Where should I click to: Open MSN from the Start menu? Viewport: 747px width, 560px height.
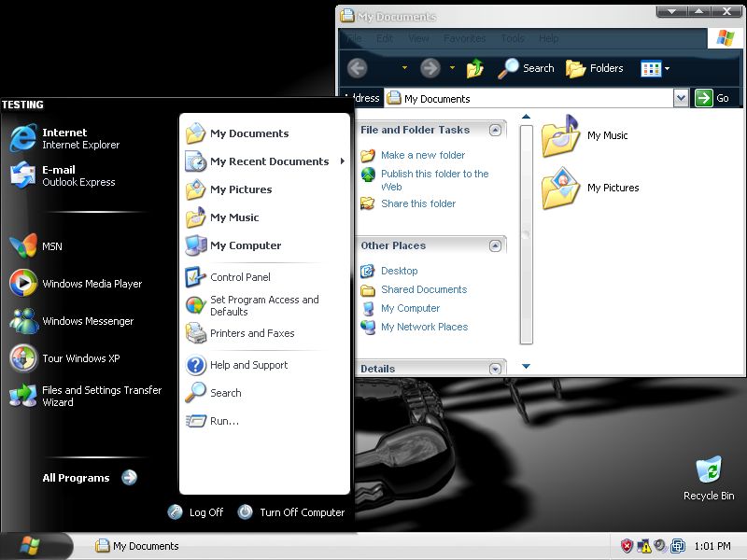(x=35, y=246)
